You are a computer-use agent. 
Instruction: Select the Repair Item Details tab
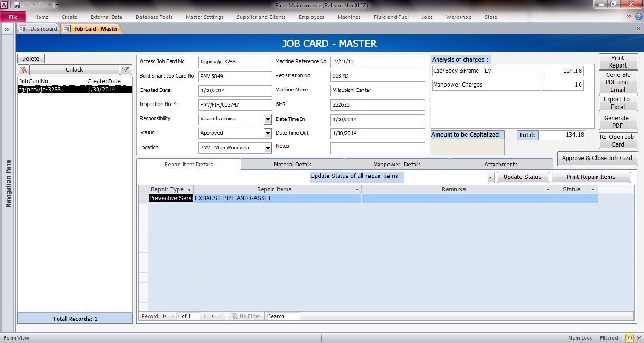189,164
